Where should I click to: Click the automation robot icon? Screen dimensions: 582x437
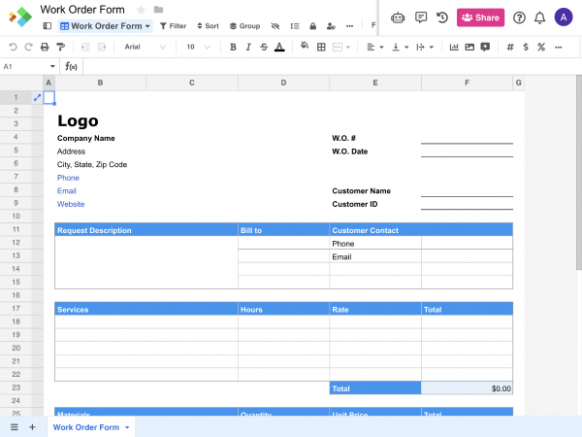click(x=398, y=17)
